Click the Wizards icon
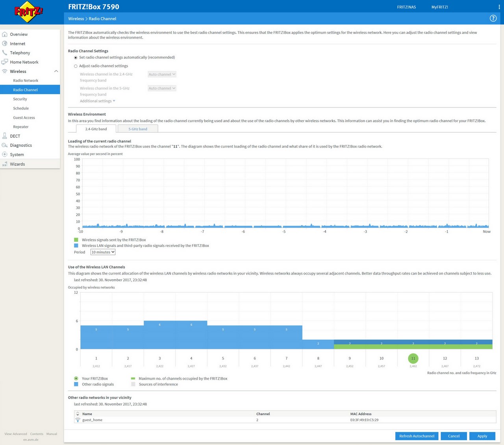 coord(5,164)
